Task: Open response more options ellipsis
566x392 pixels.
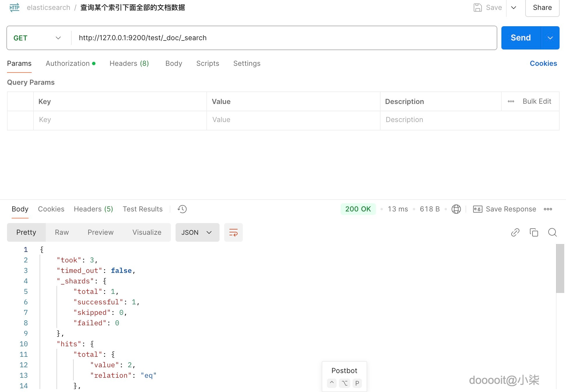Action: (x=548, y=209)
